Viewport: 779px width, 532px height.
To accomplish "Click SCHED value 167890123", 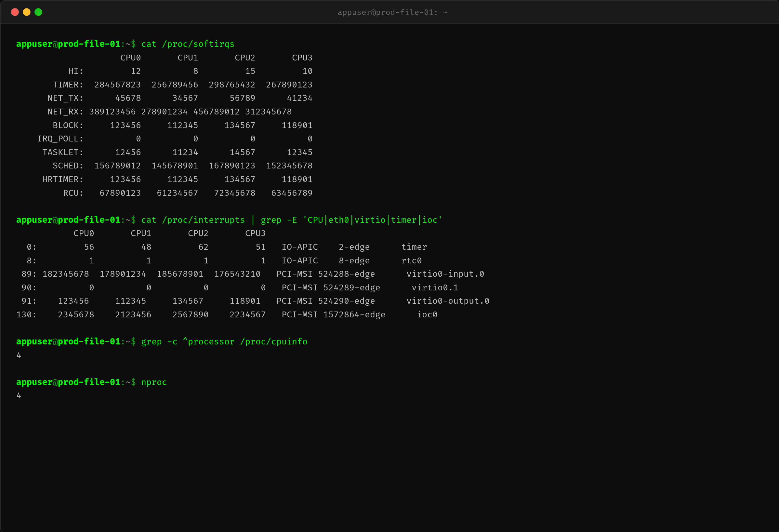I will (232, 166).
